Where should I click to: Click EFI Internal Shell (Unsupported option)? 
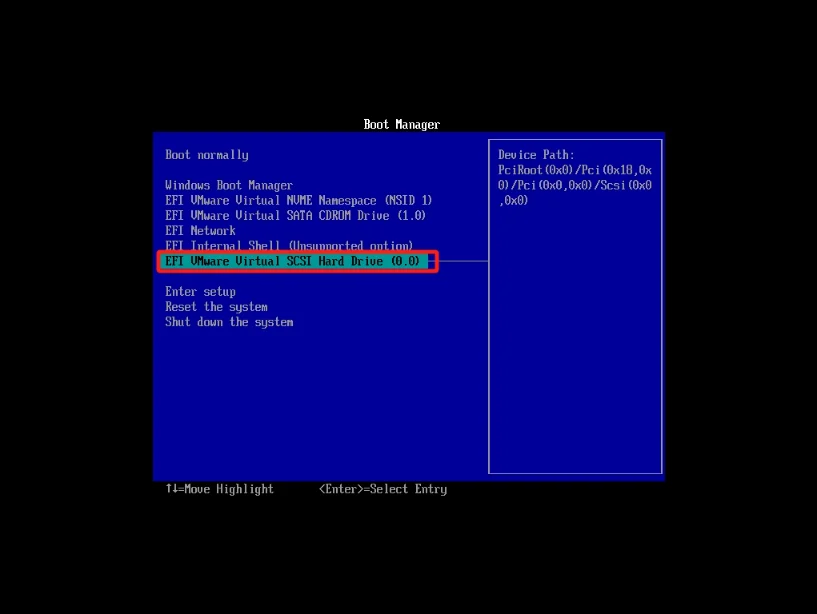pos(288,245)
